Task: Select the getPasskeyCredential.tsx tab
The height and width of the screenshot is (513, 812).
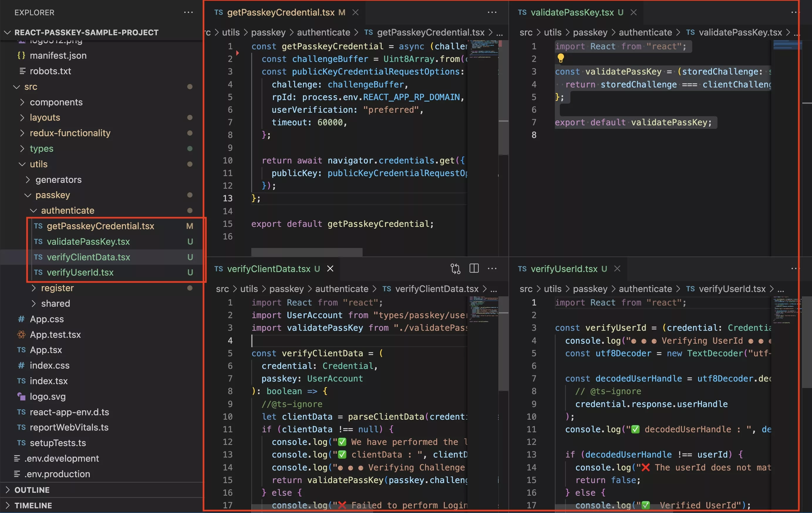Action: pyautogui.click(x=281, y=12)
